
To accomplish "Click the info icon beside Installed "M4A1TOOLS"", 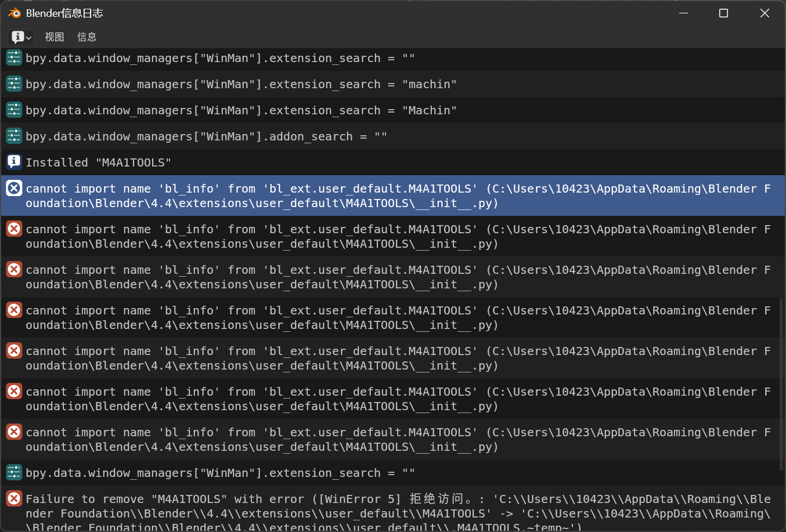I will coord(14,162).
